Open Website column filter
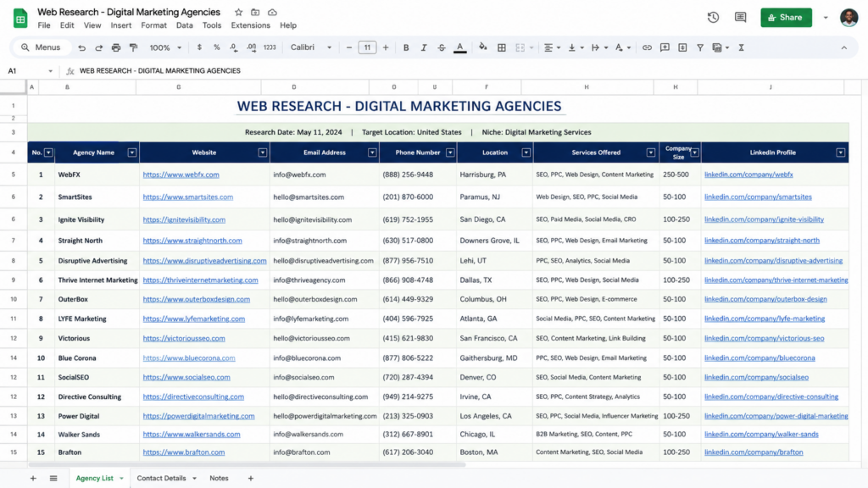This screenshot has height=488, width=868. coord(263,152)
